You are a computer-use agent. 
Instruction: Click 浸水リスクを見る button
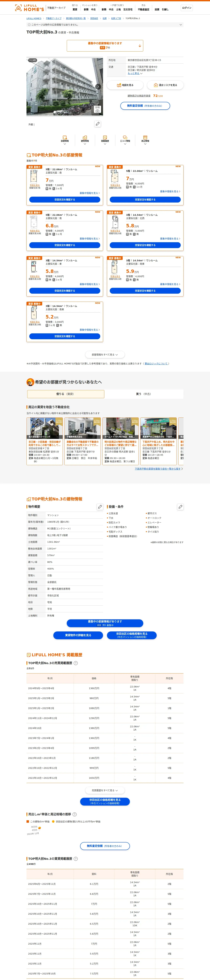click(x=165, y=85)
